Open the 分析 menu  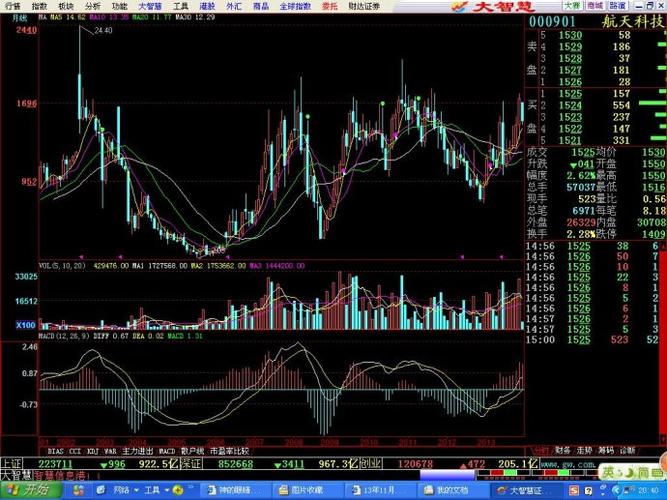tap(93, 6)
